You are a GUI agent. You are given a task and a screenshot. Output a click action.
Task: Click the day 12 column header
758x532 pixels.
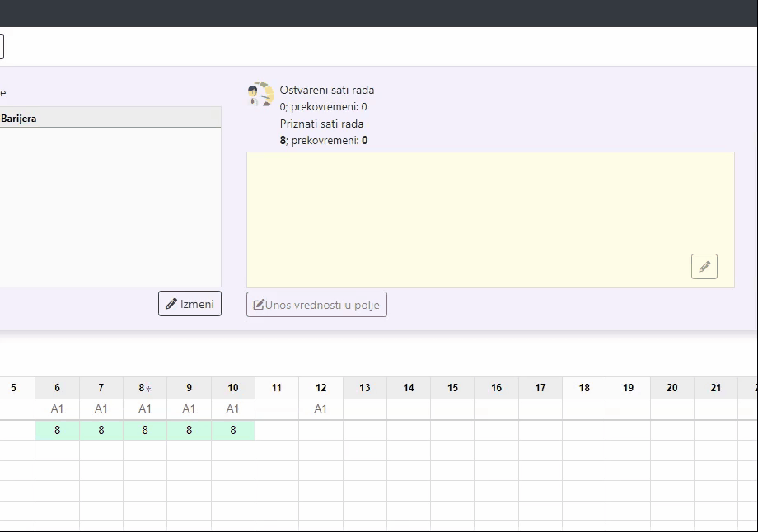(x=321, y=388)
